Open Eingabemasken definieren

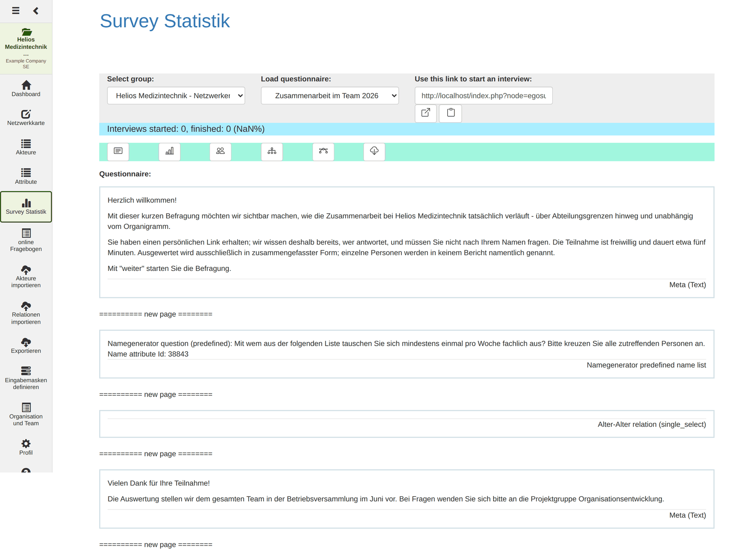coord(26,378)
